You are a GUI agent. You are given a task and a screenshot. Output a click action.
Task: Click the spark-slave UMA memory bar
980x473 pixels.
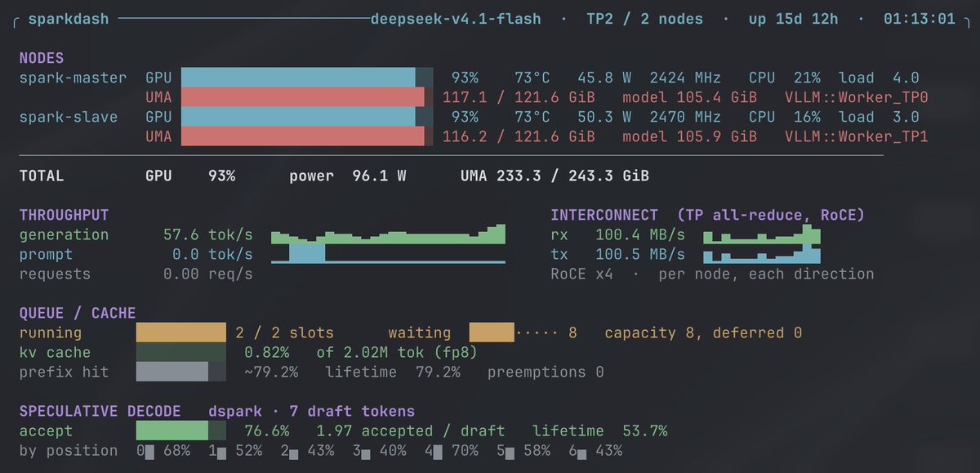pos(307,137)
